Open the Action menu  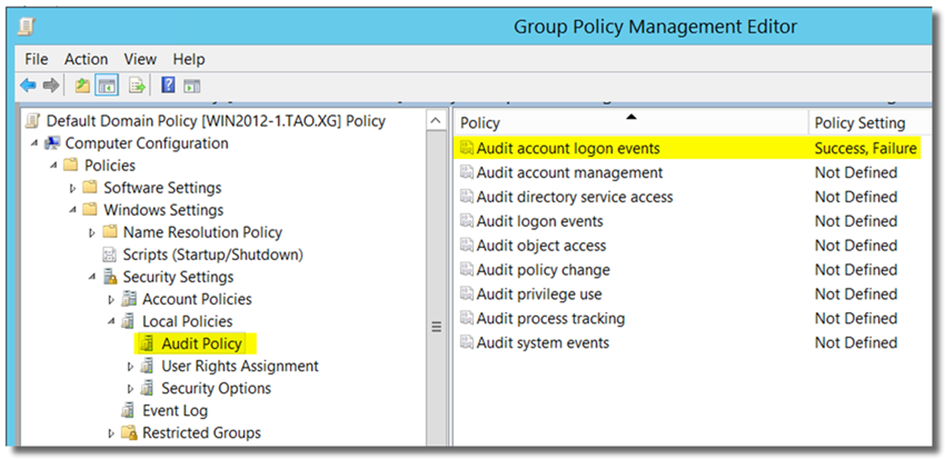point(86,60)
